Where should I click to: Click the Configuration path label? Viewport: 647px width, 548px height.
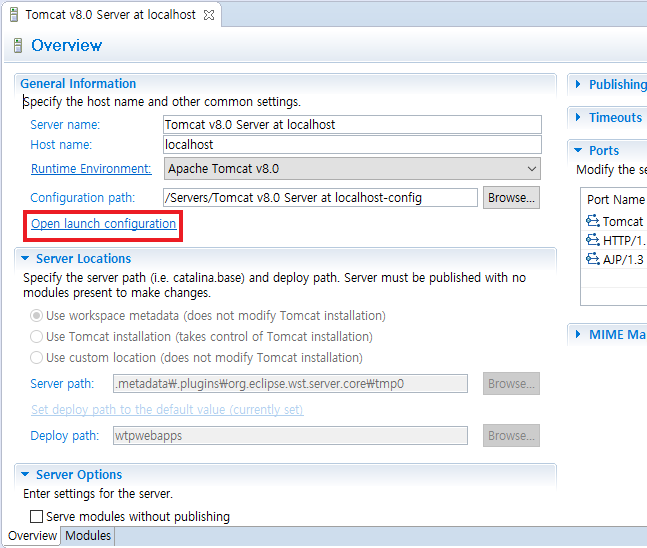(83, 198)
